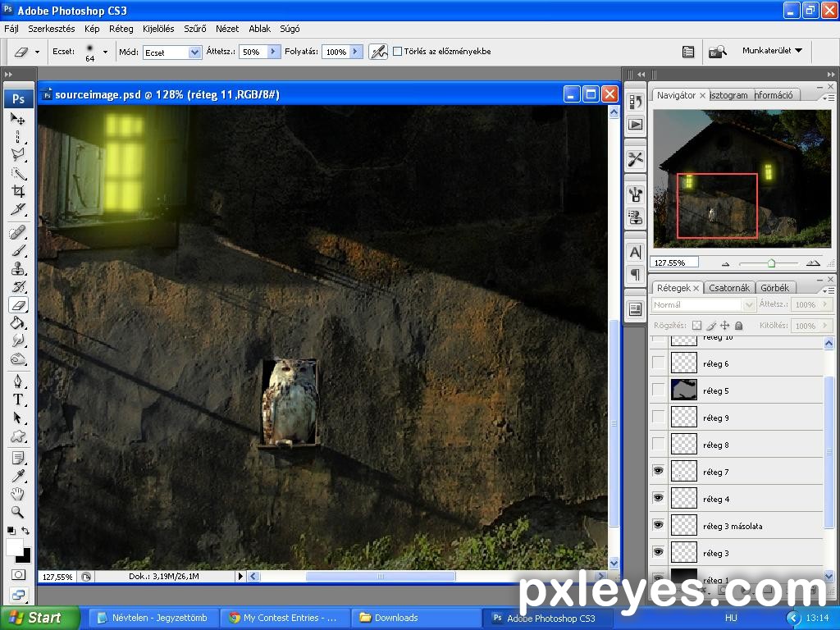
Task: Select the Eyedropper tool
Action: [18, 477]
